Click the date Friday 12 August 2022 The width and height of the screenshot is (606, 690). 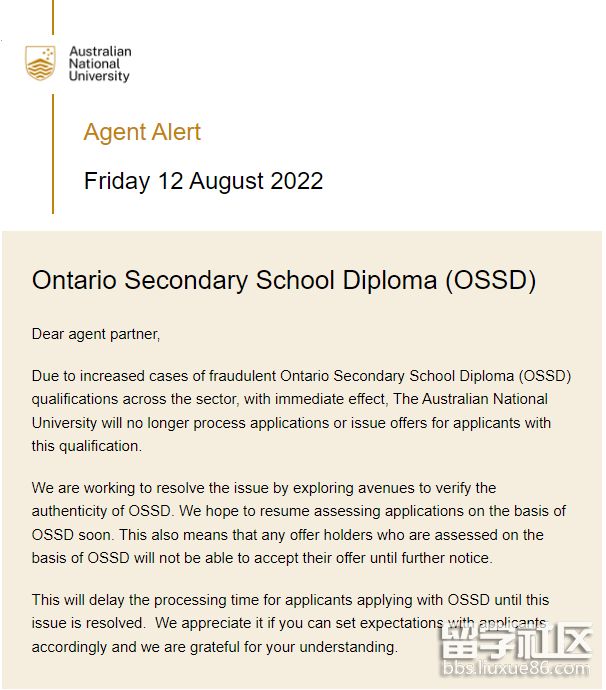click(x=203, y=181)
